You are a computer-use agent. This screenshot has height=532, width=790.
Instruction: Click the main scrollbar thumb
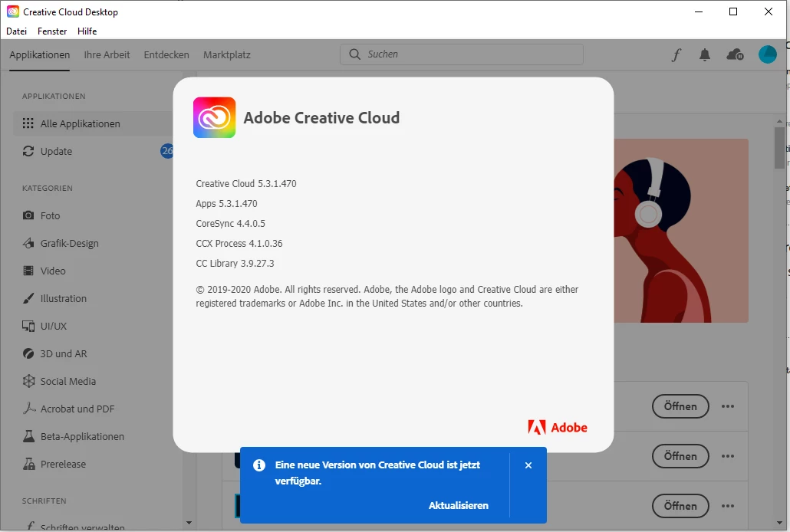(x=779, y=148)
